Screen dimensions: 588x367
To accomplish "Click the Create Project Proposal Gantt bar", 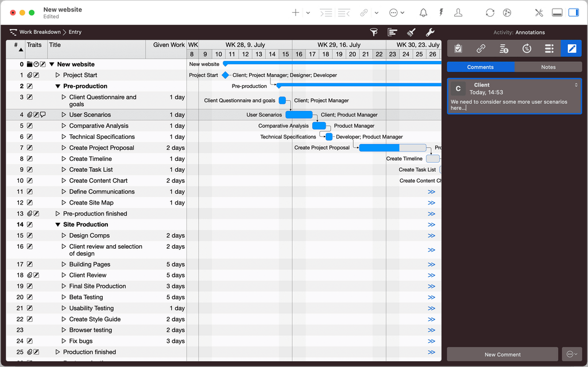I will (x=392, y=148).
